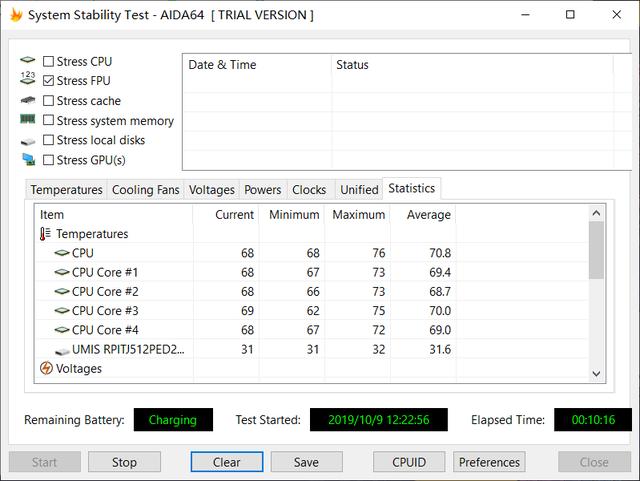
Task: Click the chip icon for CPU Core #2
Action: (x=62, y=292)
